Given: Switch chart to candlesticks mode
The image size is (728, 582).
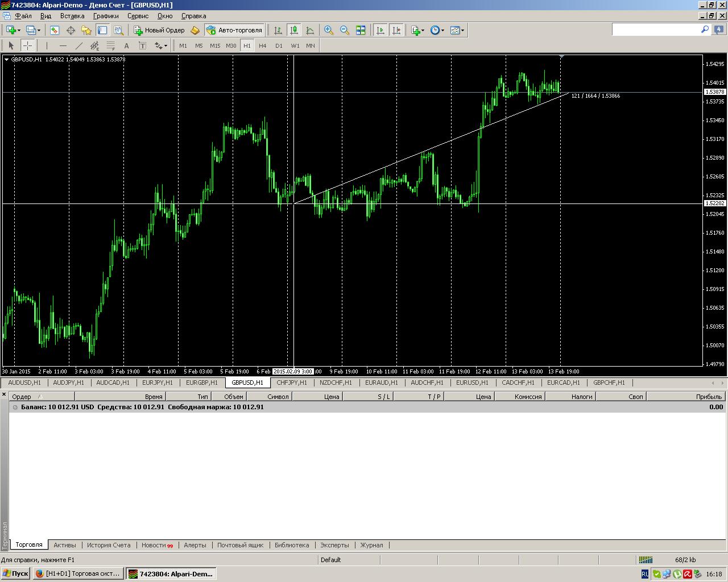Looking at the screenshot, I should 294,30.
